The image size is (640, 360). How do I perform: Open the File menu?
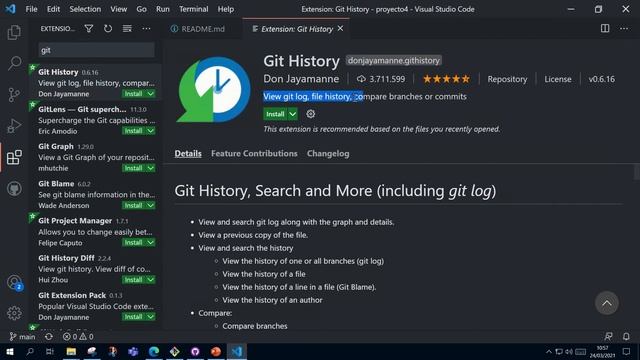(x=31, y=9)
